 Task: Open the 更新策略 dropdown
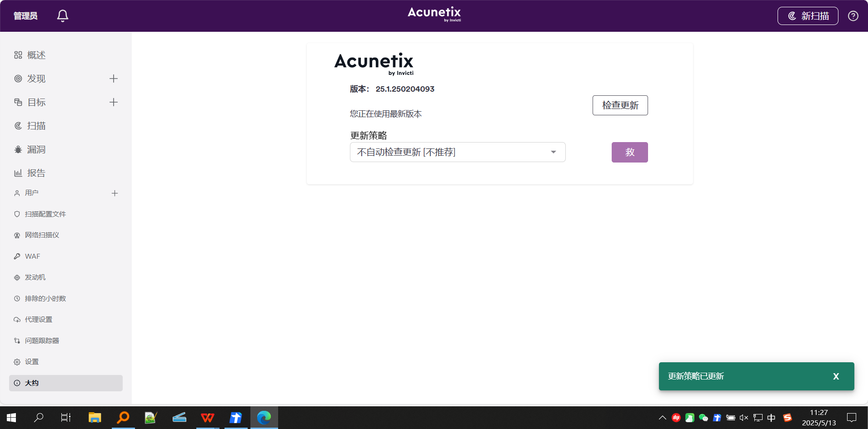[x=458, y=152]
